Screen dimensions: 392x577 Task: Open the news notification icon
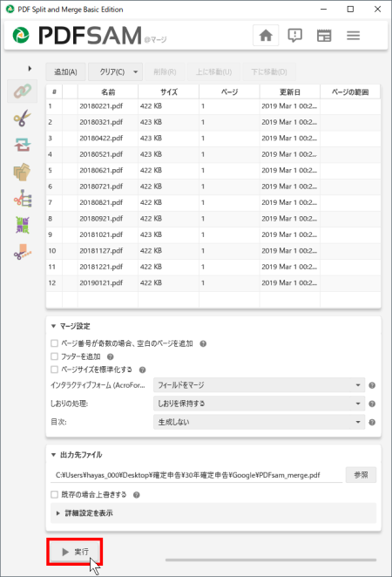click(x=294, y=36)
